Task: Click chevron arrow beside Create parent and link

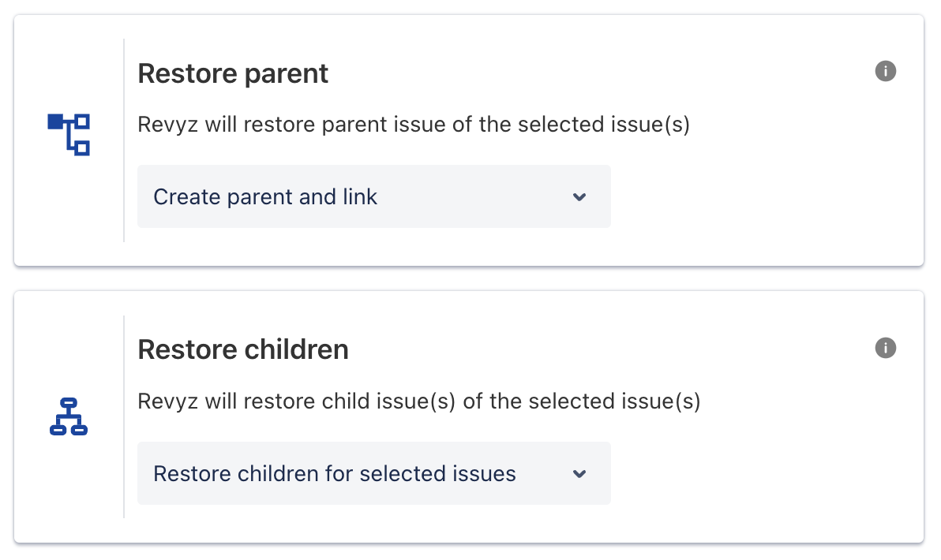Action: (x=579, y=197)
